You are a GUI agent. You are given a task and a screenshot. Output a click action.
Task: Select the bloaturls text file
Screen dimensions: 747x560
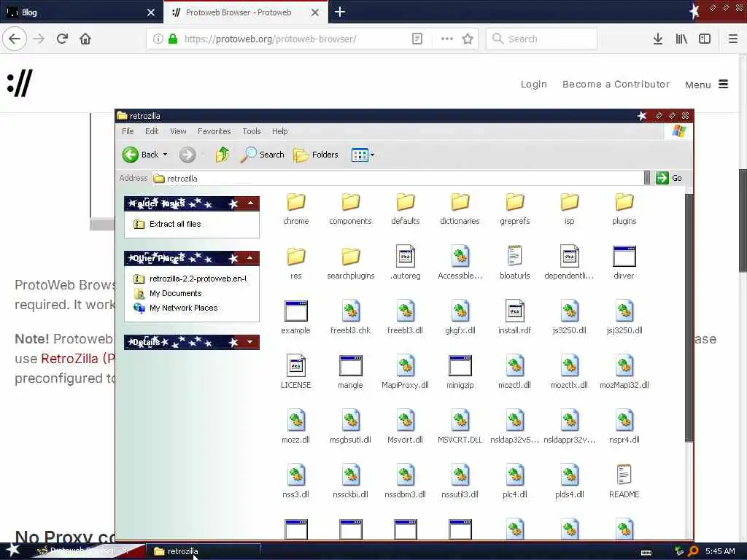point(515,262)
